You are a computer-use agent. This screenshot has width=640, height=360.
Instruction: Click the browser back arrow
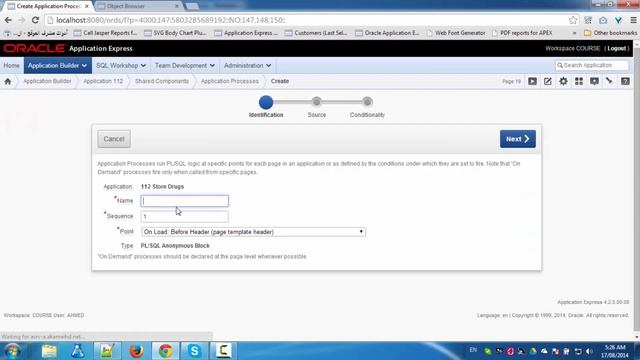point(8,20)
